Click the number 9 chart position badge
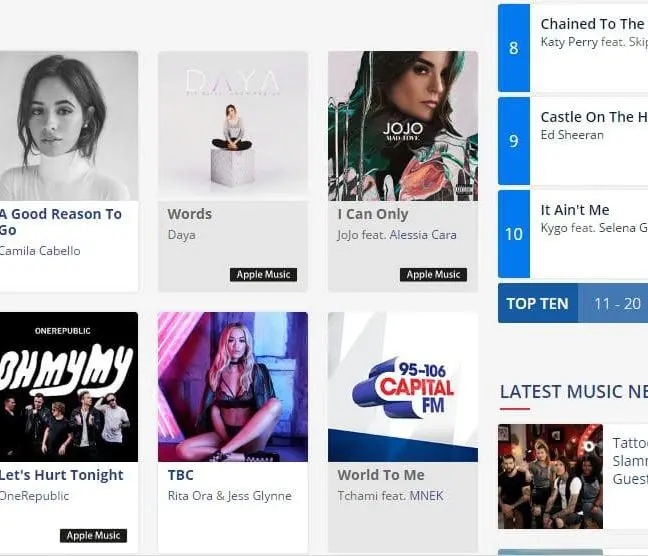This screenshot has width=648, height=556. click(514, 141)
